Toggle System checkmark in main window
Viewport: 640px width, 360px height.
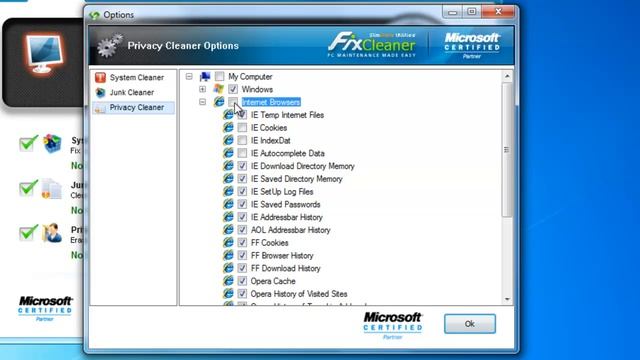point(28,143)
